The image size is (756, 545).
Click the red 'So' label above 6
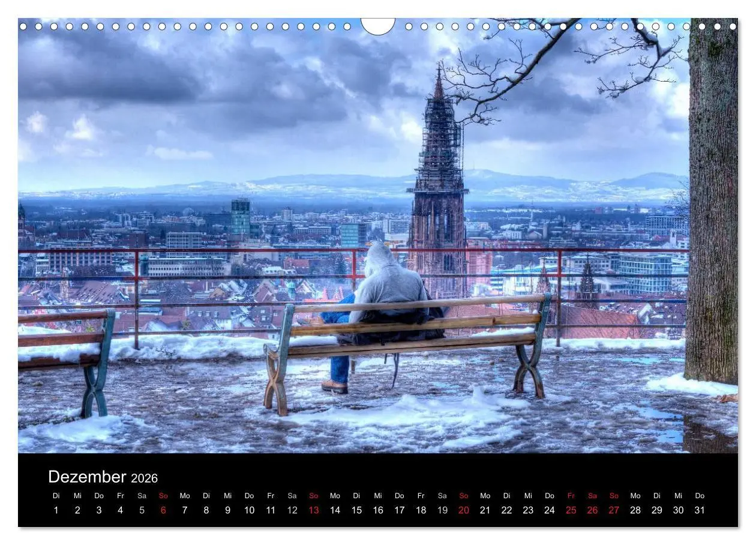[163, 496]
